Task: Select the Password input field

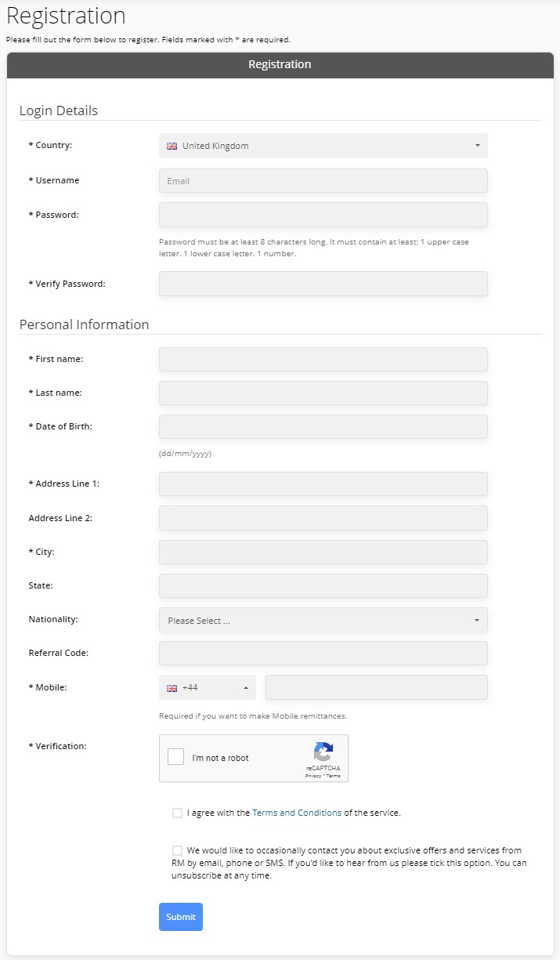Action: point(323,215)
